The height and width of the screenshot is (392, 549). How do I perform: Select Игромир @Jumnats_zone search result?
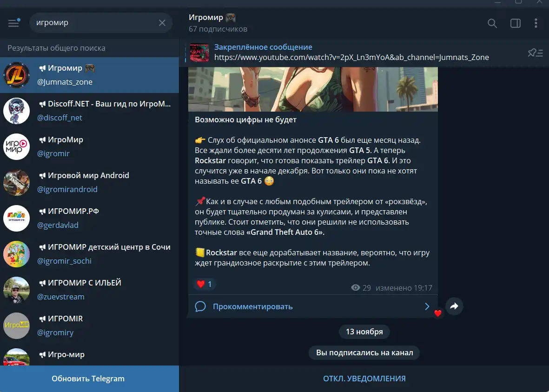(x=89, y=75)
